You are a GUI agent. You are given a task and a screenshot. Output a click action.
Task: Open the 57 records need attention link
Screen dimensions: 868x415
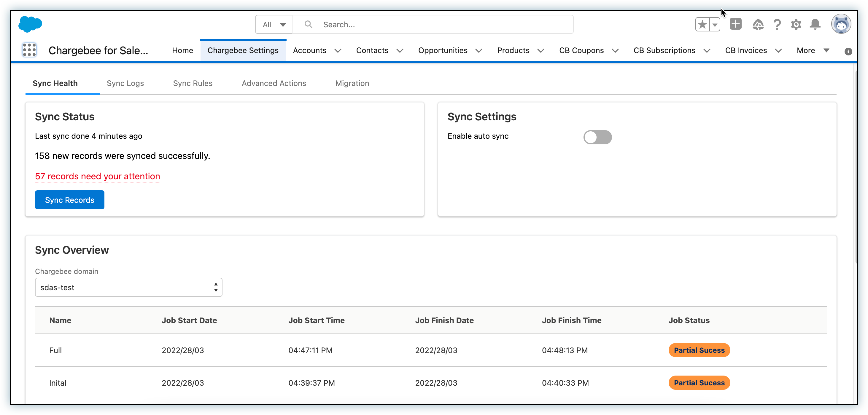[x=97, y=176]
